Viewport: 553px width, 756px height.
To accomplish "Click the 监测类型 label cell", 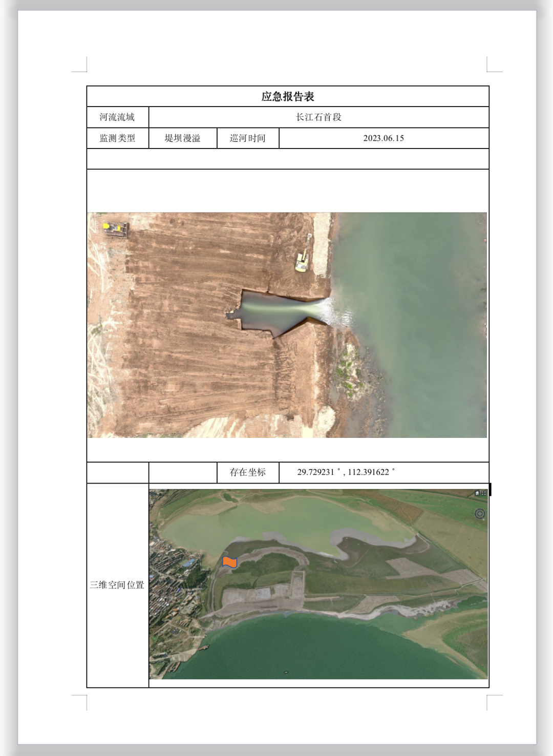I will (117, 138).
